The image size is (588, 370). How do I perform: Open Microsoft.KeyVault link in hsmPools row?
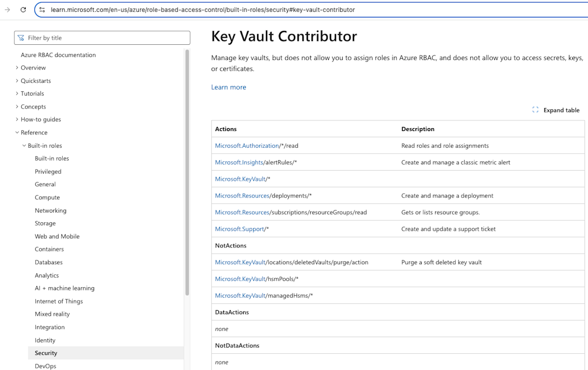240,279
